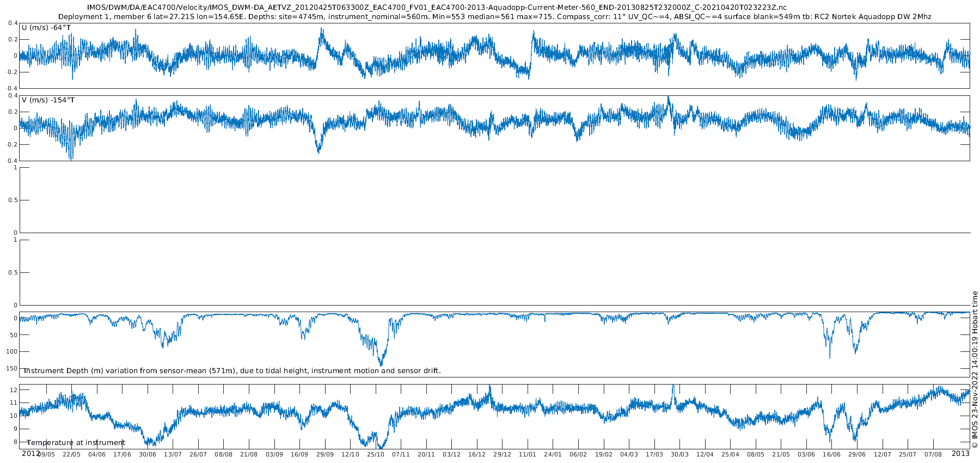This screenshot has height=463, width=980.
Task: Click the '21/08' date tick label
Action: point(249,454)
